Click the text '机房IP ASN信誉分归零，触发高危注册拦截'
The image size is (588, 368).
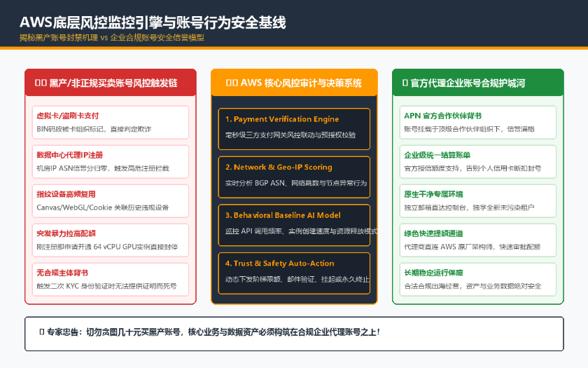pyautogui.click(x=103, y=169)
